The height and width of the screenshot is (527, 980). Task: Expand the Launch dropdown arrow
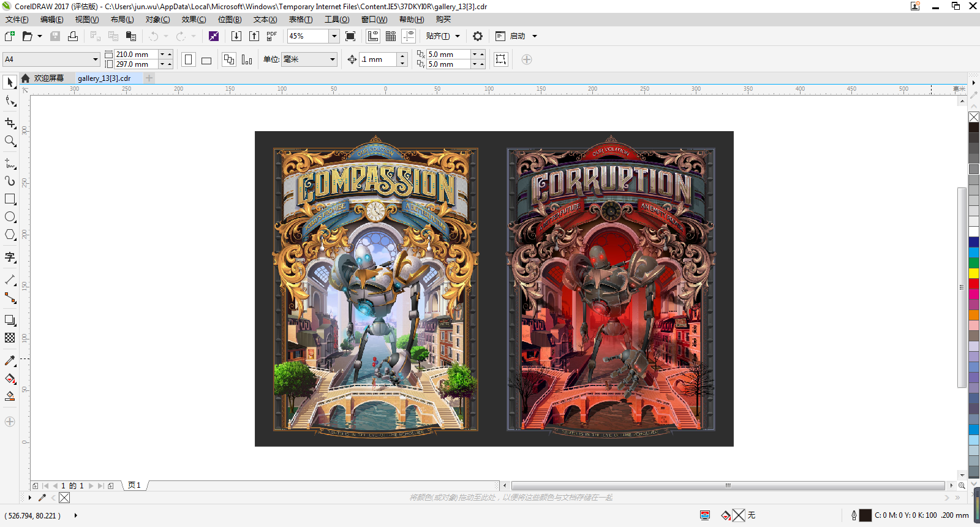pos(535,36)
